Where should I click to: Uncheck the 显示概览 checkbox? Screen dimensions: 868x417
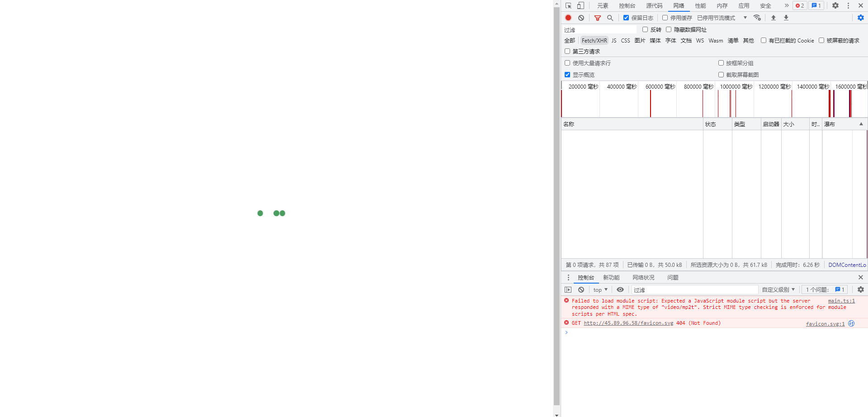tap(567, 74)
